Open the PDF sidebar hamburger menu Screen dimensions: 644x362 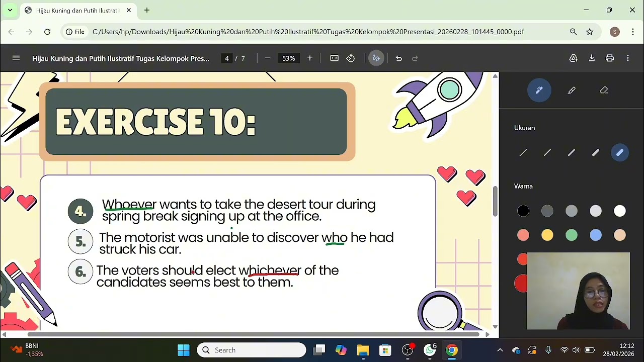16,58
